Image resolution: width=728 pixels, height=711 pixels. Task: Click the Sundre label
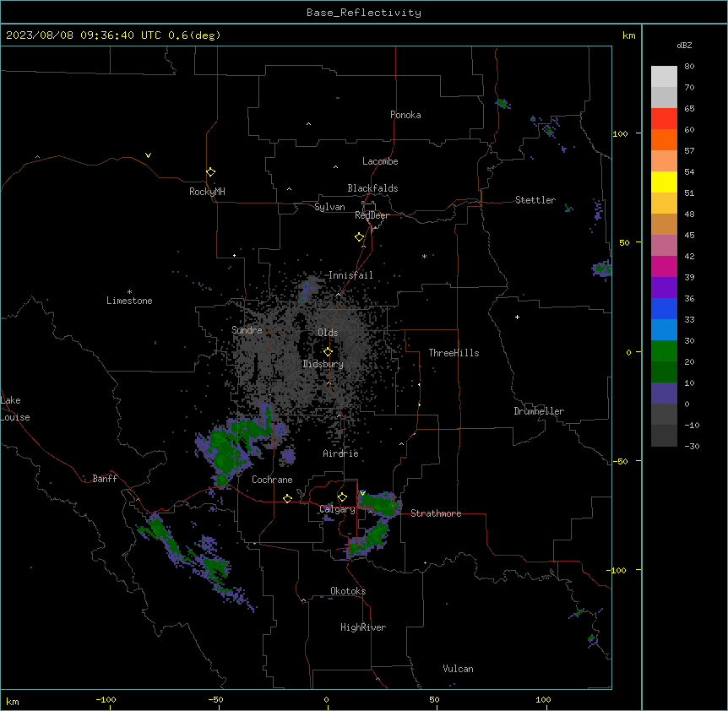point(247,330)
